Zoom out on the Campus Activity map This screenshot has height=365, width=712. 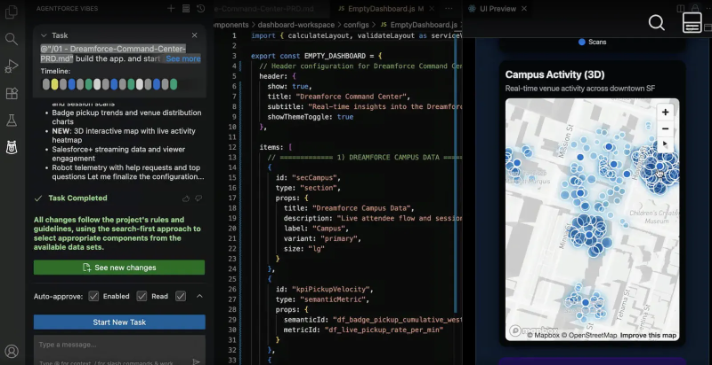(x=665, y=128)
